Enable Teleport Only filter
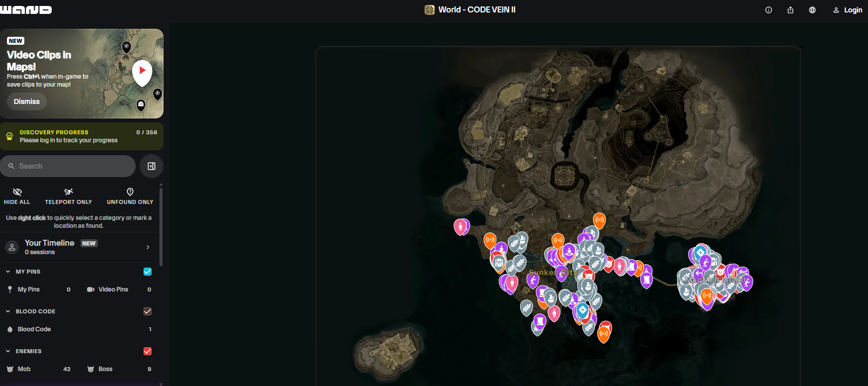The image size is (868, 386). pyautogui.click(x=68, y=196)
